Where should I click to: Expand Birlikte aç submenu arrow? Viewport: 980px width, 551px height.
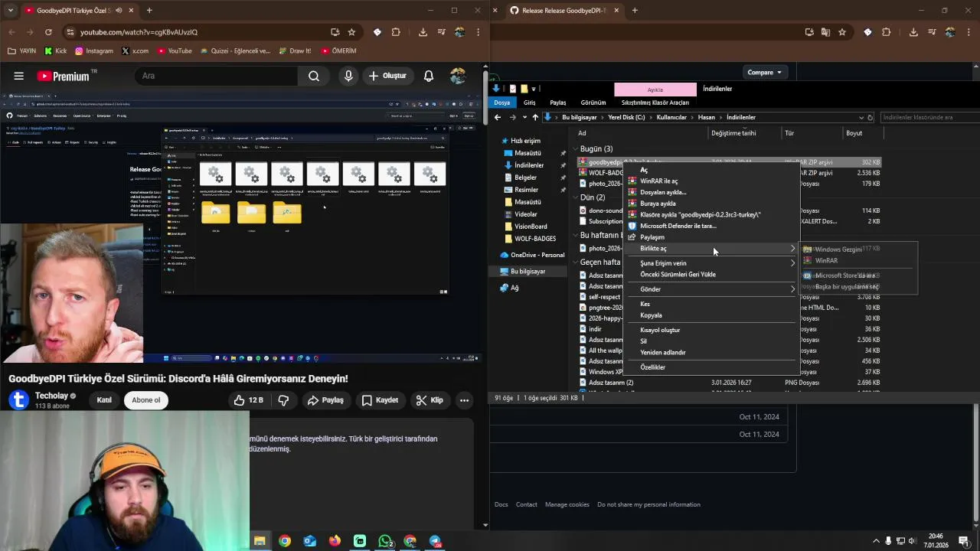[x=792, y=249]
